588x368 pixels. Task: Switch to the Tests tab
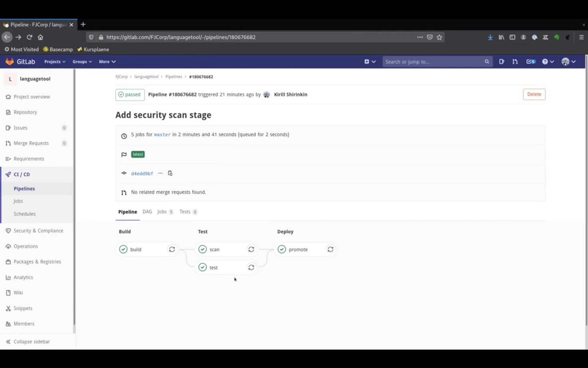188,212
